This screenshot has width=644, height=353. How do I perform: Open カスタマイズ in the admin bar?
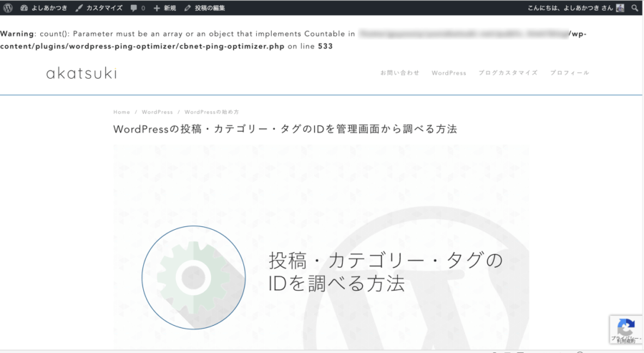(99, 7)
